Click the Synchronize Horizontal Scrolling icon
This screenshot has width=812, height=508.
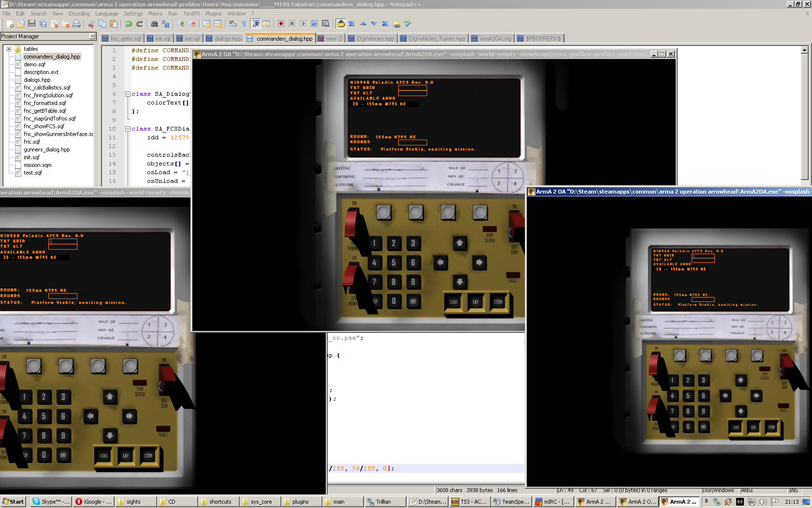click(218, 24)
